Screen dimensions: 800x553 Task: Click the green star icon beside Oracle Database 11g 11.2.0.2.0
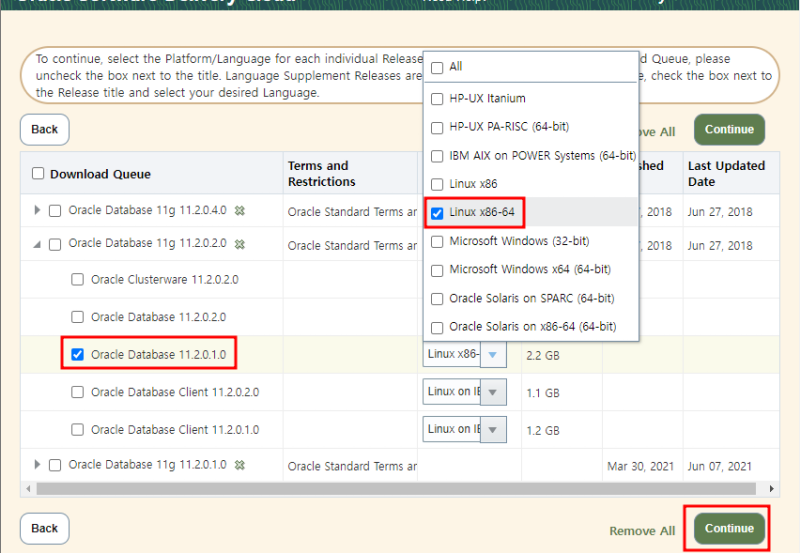(x=239, y=244)
